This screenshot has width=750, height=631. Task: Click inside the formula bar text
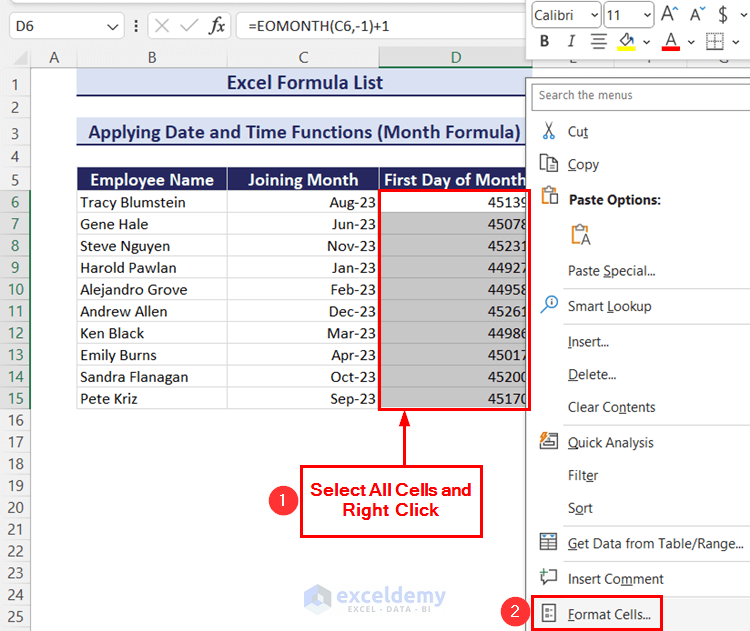(319, 26)
